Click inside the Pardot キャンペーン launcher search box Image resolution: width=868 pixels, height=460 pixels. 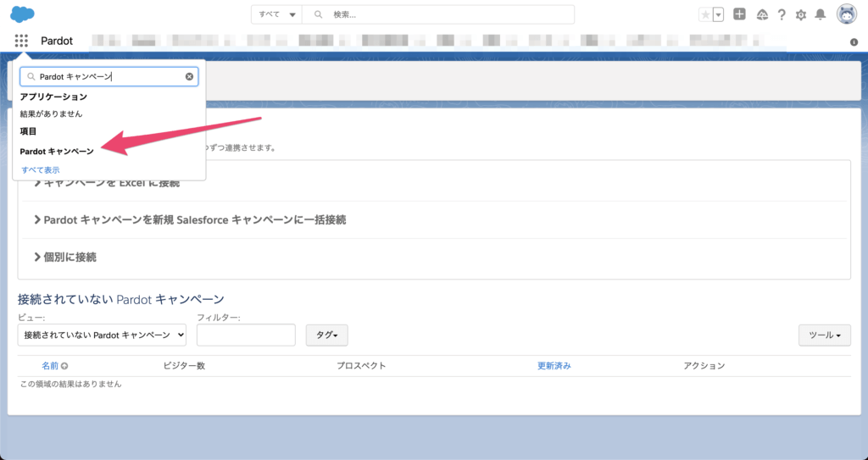[109, 76]
